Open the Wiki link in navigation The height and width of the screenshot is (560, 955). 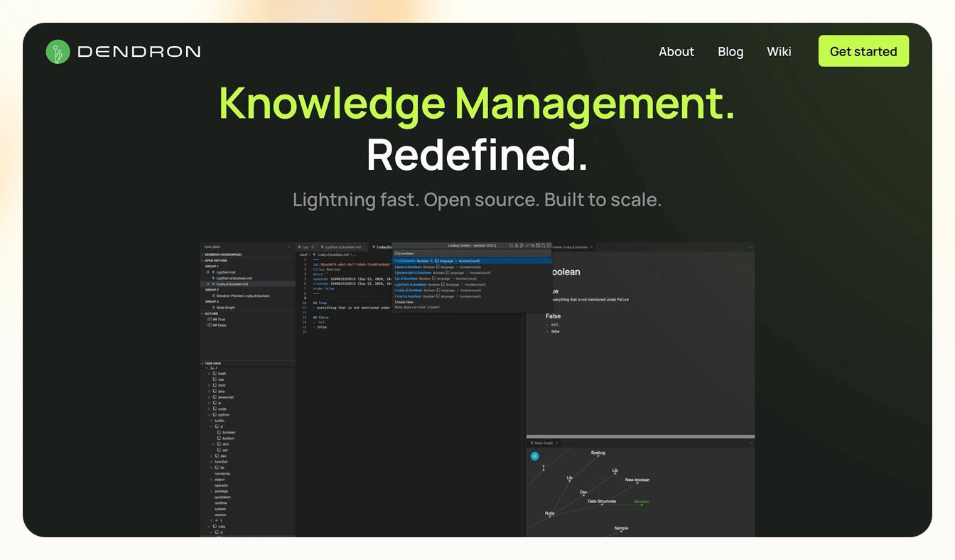[x=779, y=51]
